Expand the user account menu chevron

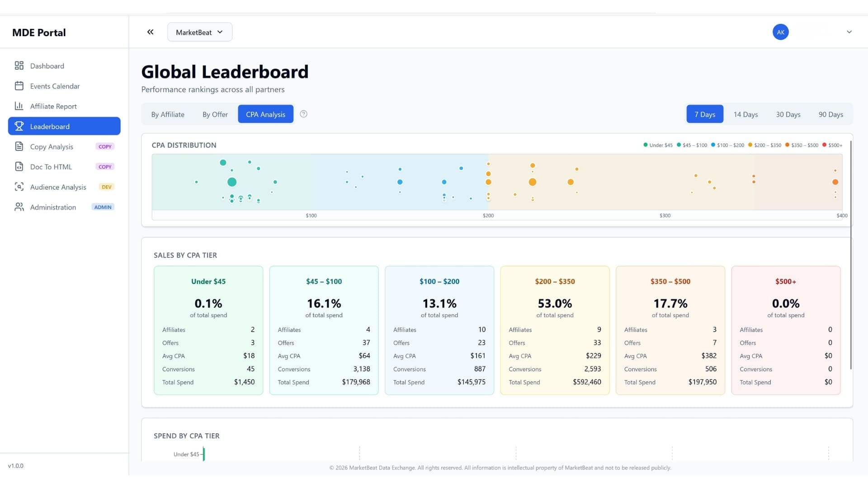849,32
